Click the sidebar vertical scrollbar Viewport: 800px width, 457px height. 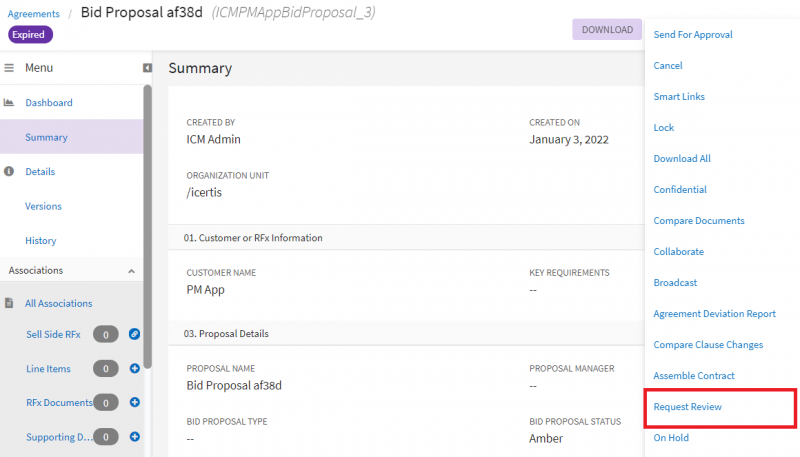click(147, 226)
